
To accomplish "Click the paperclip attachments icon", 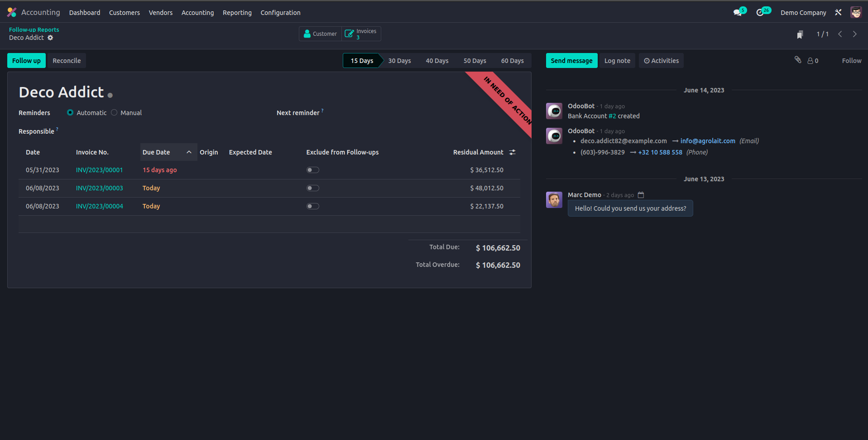I will [x=798, y=60].
